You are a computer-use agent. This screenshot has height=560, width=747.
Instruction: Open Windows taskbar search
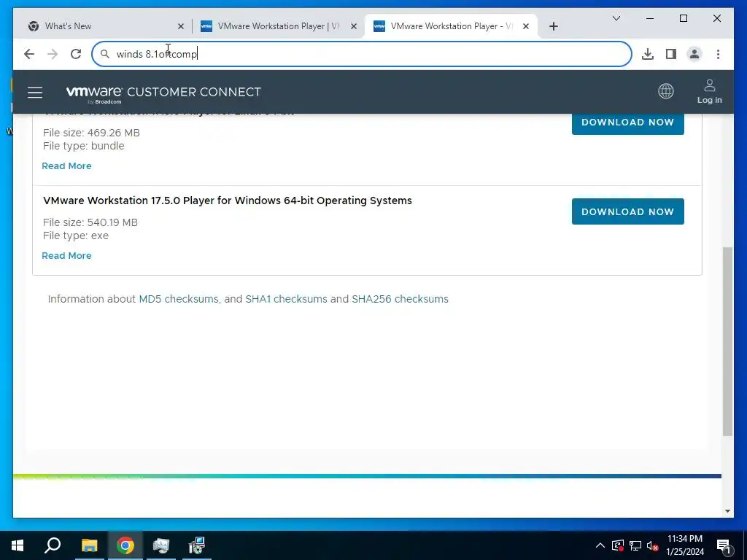point(53,545)
